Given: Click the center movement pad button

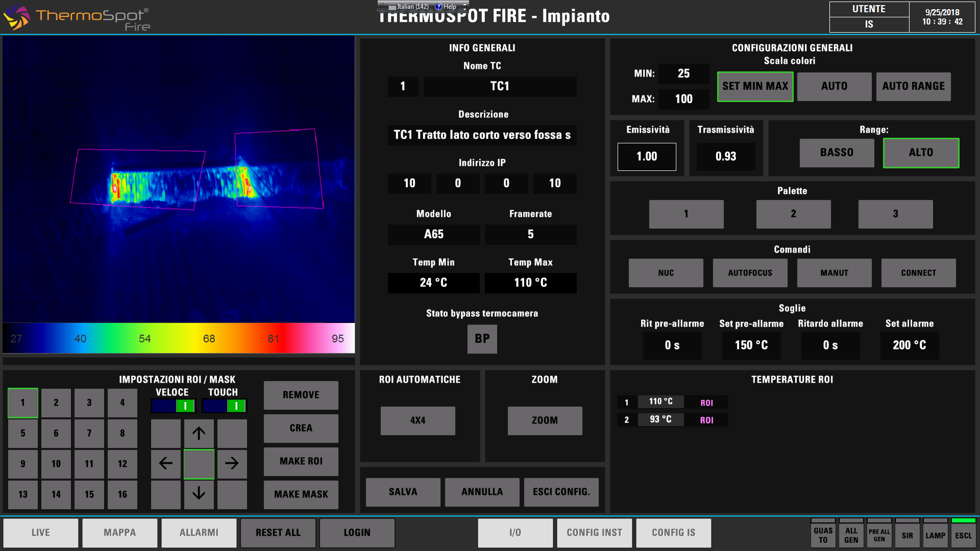Looking at the screenshot, I should tap(199, 464).
